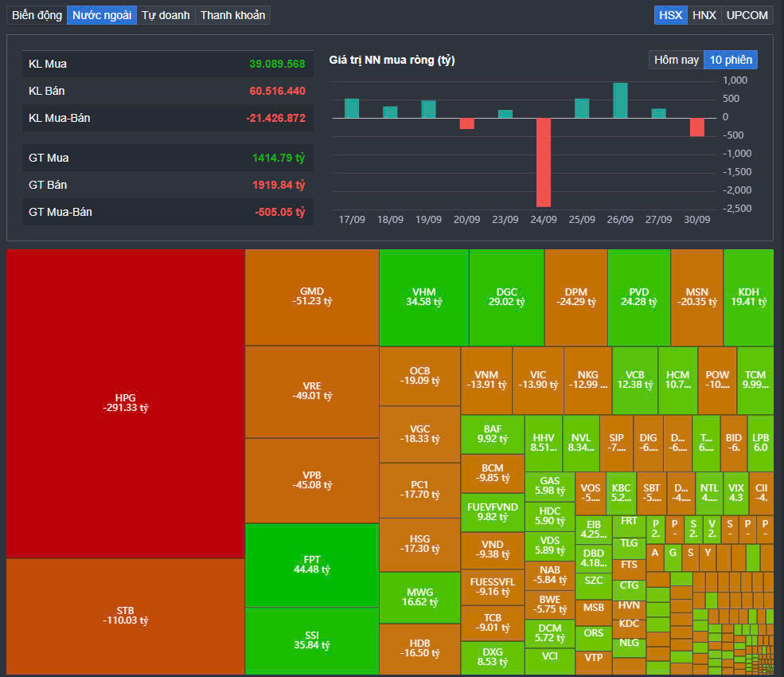The image size is (784, 677).
Task: Click the SSI 35.84 tỷ cell
Action: click(x=312, y=640)
